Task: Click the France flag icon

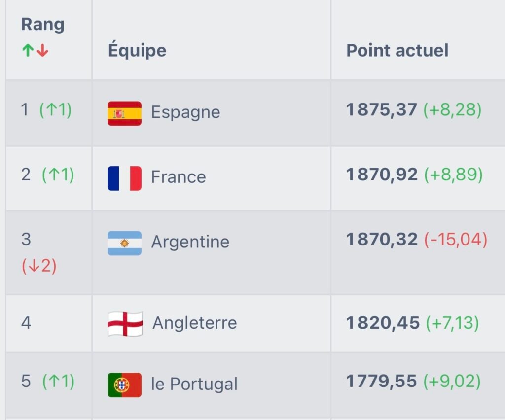Action: [124, 177]
